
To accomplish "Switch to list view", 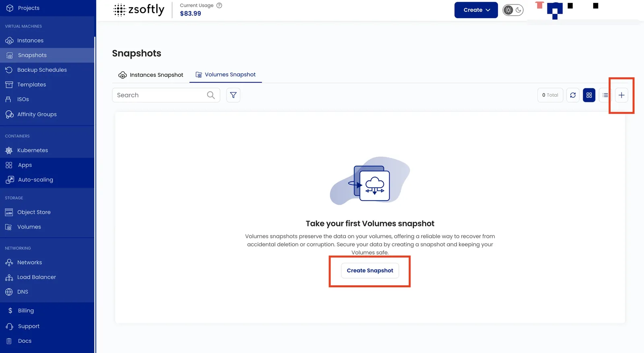I will pyautogui.click(x=605, y=95).
